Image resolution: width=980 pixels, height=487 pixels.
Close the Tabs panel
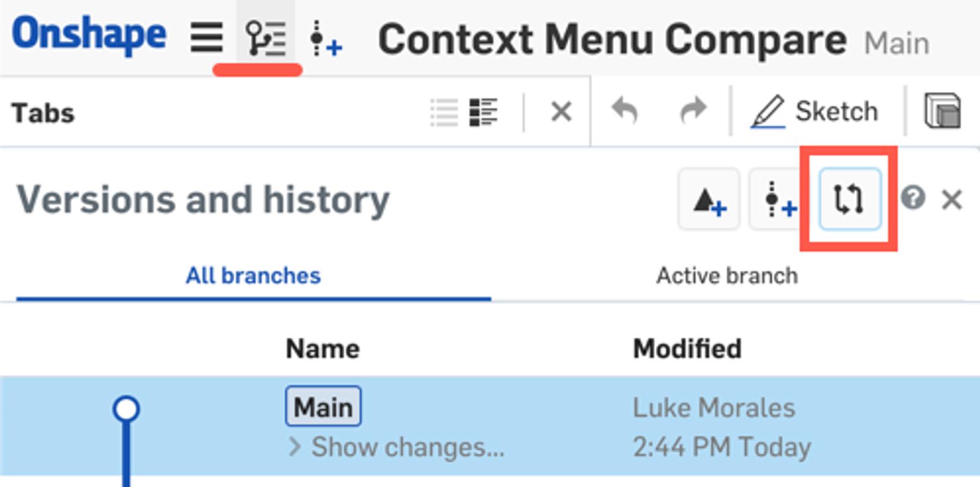coord(561,112)
